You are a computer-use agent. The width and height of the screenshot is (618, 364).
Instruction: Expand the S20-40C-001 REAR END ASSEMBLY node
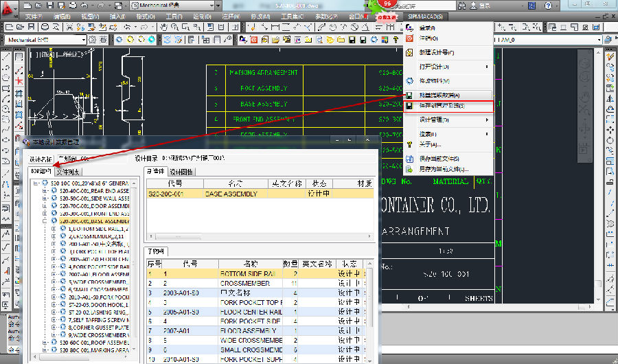click(45, 191)
